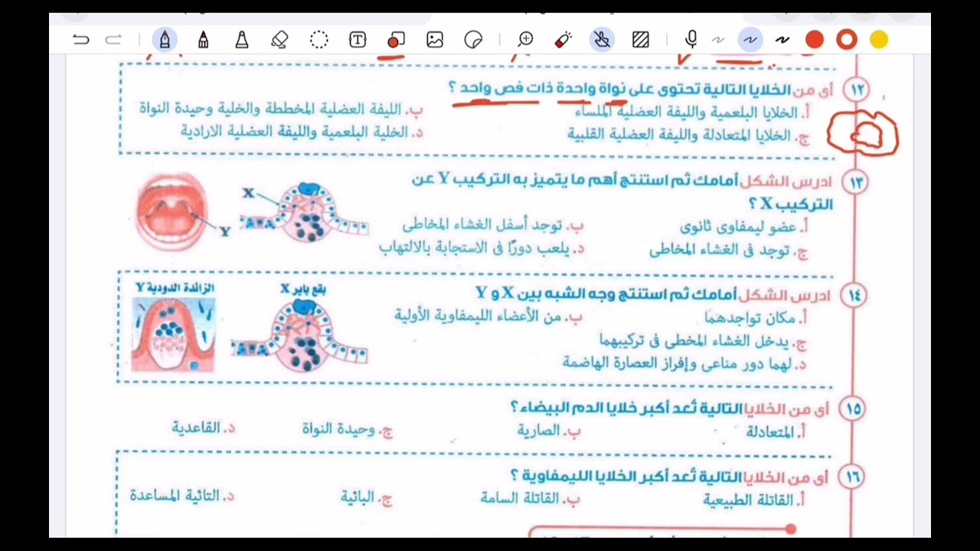Open the sticker tool
Viewport: 980px width, 551px height.
[474, 40]
